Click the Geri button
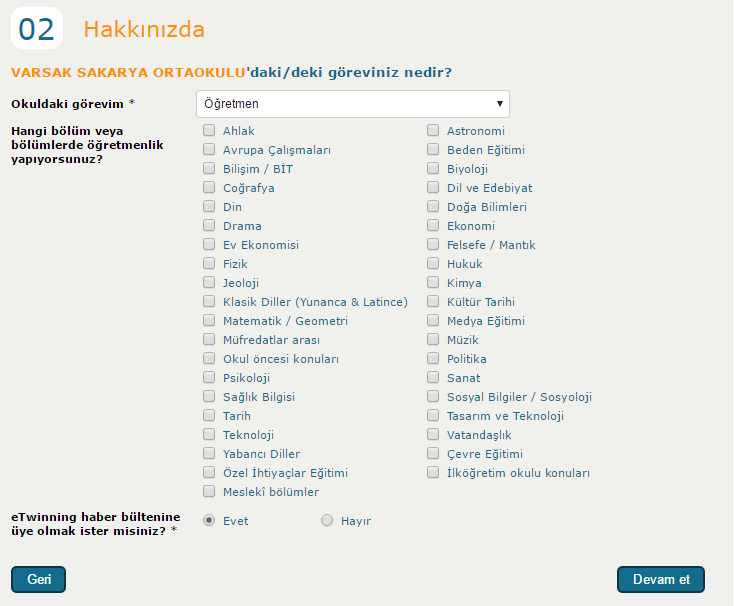This screenshot has height=606, width=734. point(38,580)
